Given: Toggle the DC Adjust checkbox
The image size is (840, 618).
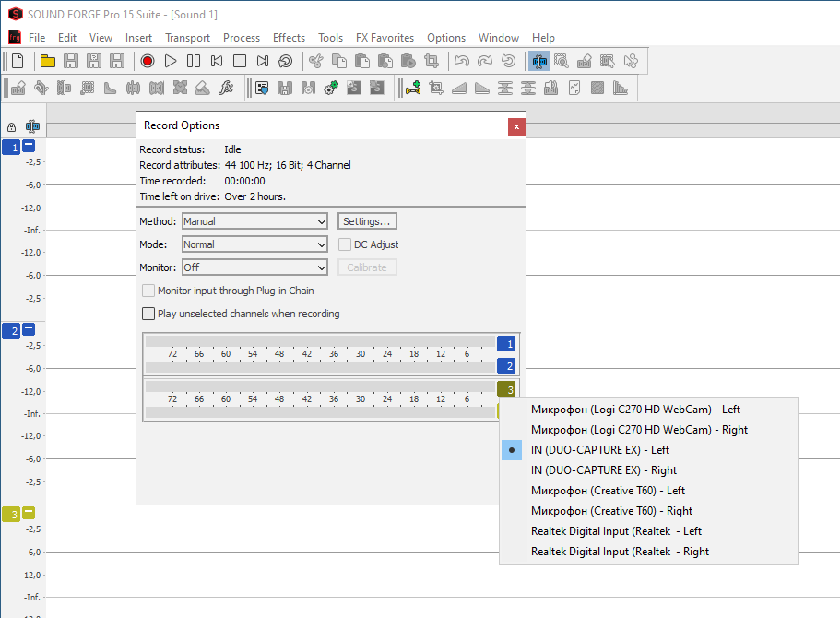Looking at the screenshot, I should point(345,244).
